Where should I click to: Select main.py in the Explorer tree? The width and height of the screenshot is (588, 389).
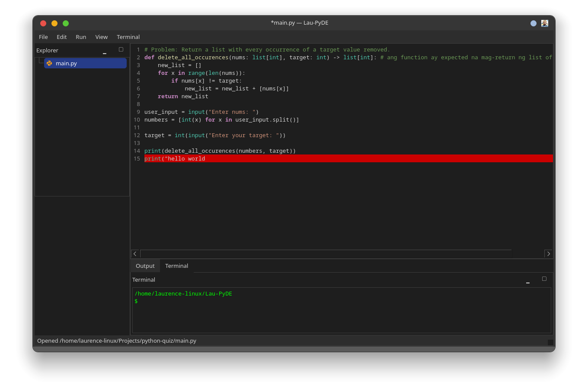[x=85, y=63]
